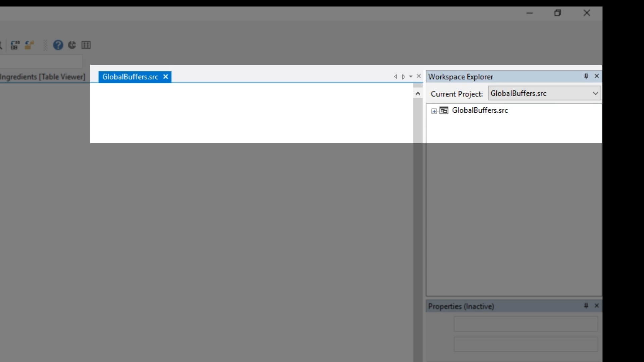Viewport: 644px width, 362px height.
Task: Open the Current Project dropdown
Action: coord(595,93)
